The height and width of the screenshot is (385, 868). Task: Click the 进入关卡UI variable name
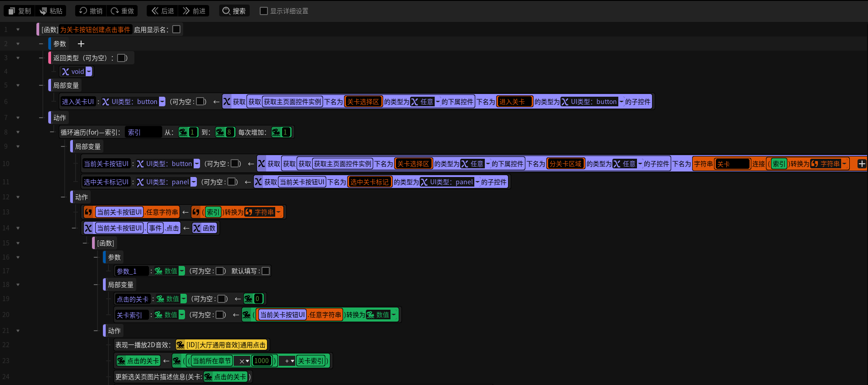tap(78, 102)
